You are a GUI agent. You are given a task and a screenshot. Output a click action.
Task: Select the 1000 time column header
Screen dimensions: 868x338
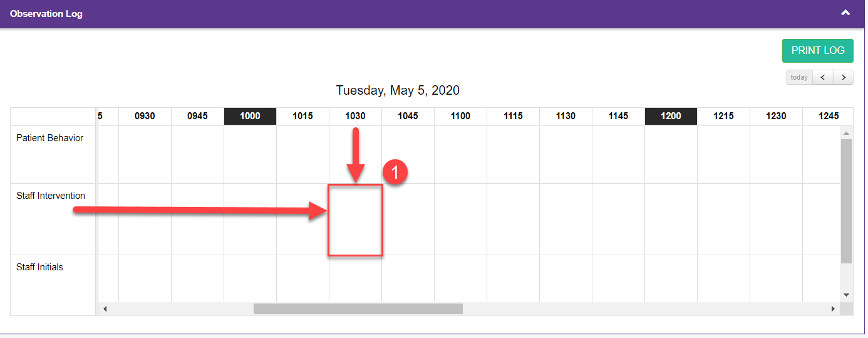point(250,116)
